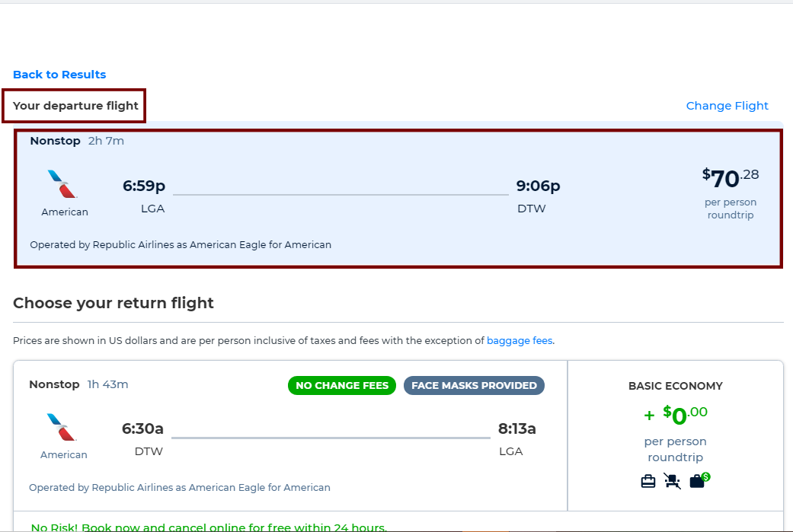The image size is (793, 532).
Task: Select the Basic Economy fare option
Action: coord(675,386)
